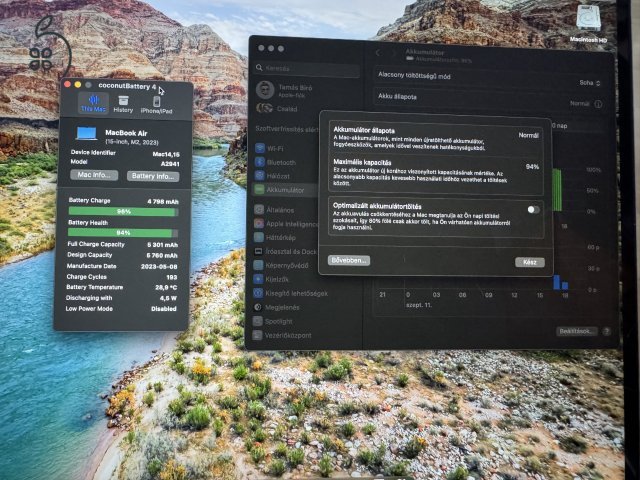This screenshot has width=640, height=480.
Task: Open Megjelenés appearance settings
Action: (277, 307)
